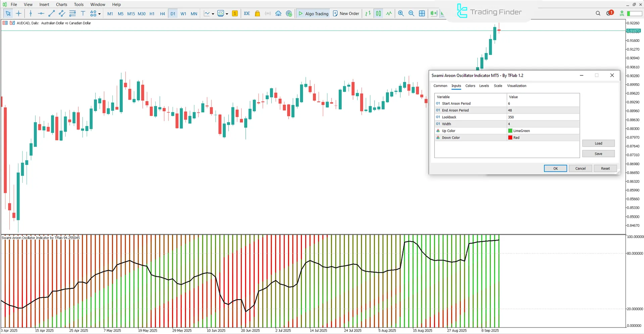The height and width of the screenshot is (334, 644).
Task: Select the Trendline drawing tool
Action: [x=51, y=13]
